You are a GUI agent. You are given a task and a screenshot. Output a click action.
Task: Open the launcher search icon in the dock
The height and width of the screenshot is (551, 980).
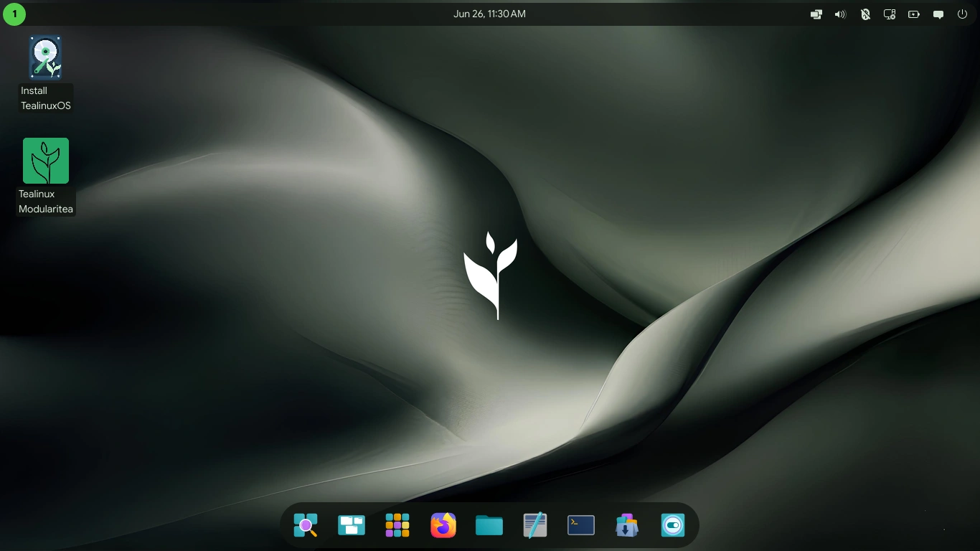tap(306, 525)
